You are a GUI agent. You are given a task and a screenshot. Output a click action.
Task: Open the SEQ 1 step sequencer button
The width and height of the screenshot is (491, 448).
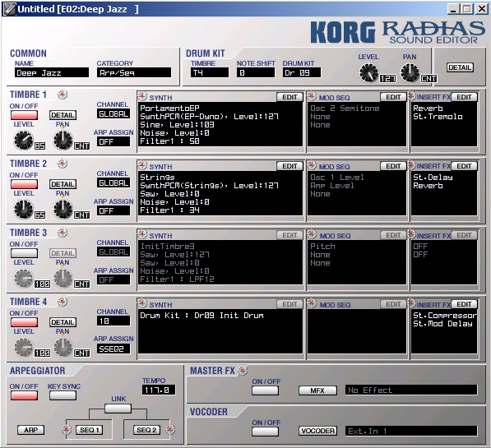pyautogui.click(x=90, y=430)
